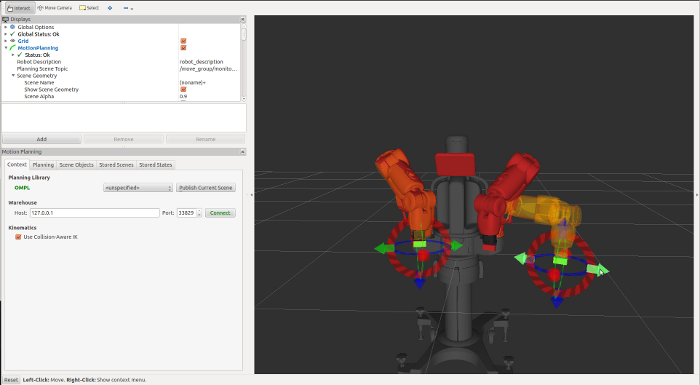Click the Rename display button
The height and width of the screenshot is (385, 700).
pos(205,139)
